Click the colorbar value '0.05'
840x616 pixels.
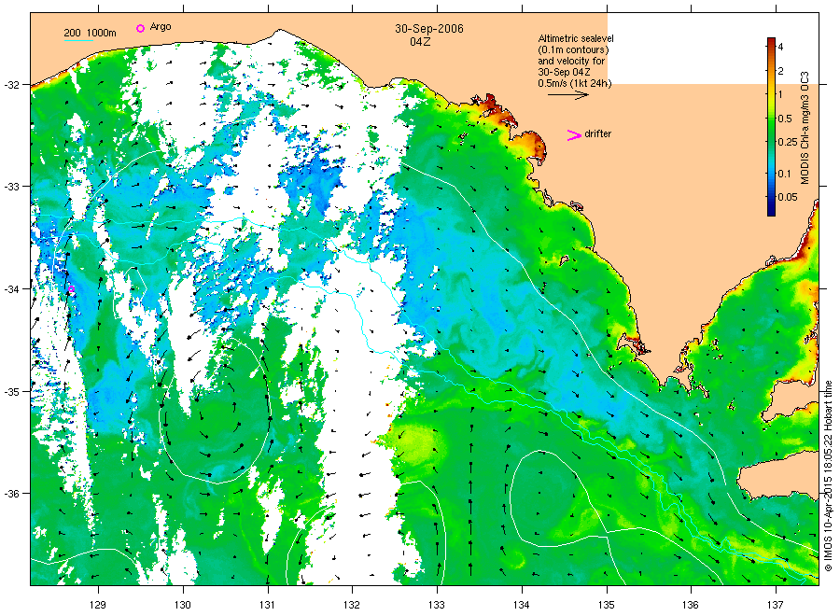pos(788,197)
